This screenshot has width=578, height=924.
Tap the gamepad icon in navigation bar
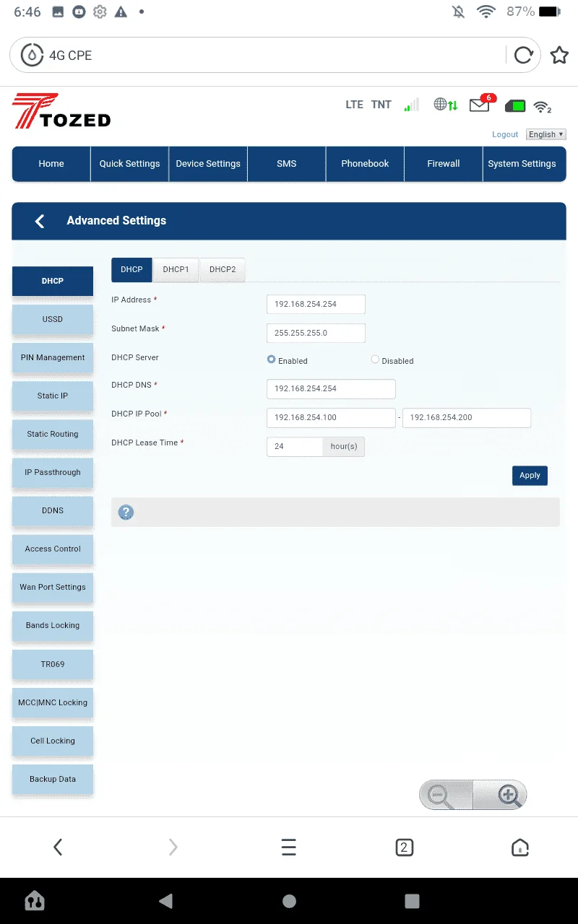(35, 900)
